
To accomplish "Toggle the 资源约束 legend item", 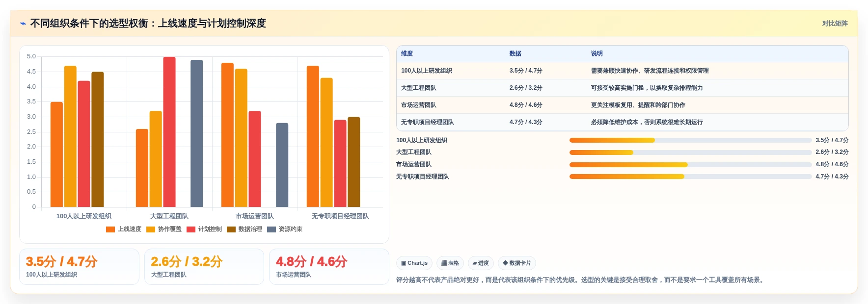I will coord(285,229).
